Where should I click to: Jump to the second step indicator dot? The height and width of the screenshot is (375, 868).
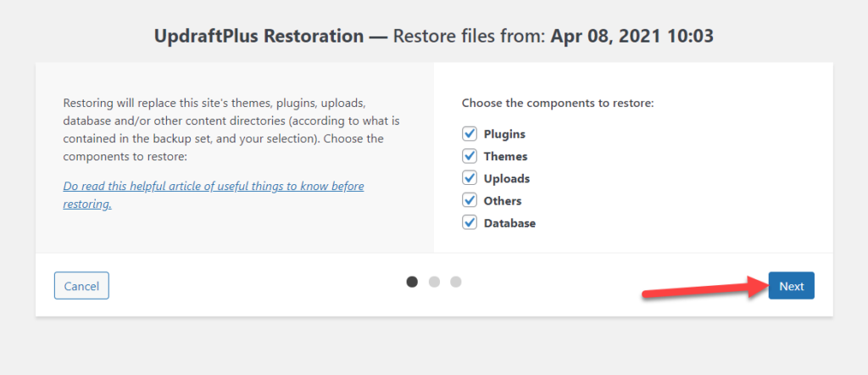click(x=434, y=282)
